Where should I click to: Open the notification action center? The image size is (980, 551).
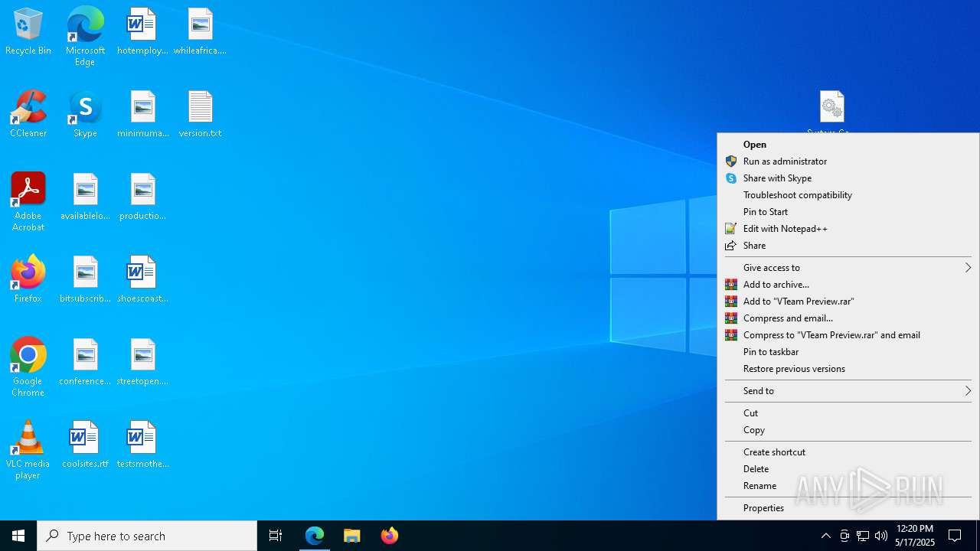click(x=955, y=536)
